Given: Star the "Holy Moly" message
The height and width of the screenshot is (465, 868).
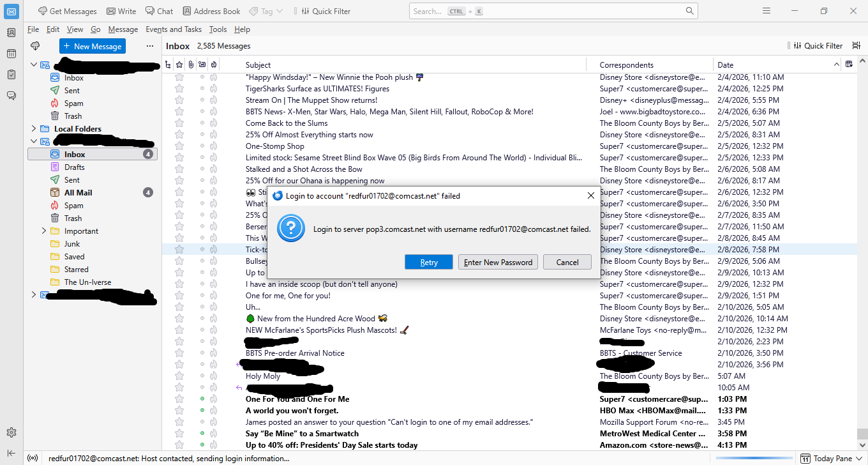Looking at the screenshot, I should [179, 376].
